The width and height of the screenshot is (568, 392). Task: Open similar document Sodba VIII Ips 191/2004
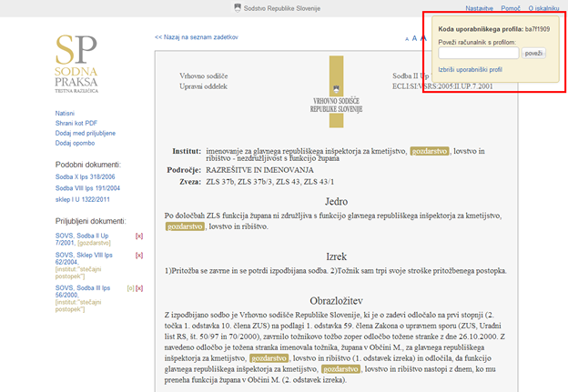pos(87,188)
